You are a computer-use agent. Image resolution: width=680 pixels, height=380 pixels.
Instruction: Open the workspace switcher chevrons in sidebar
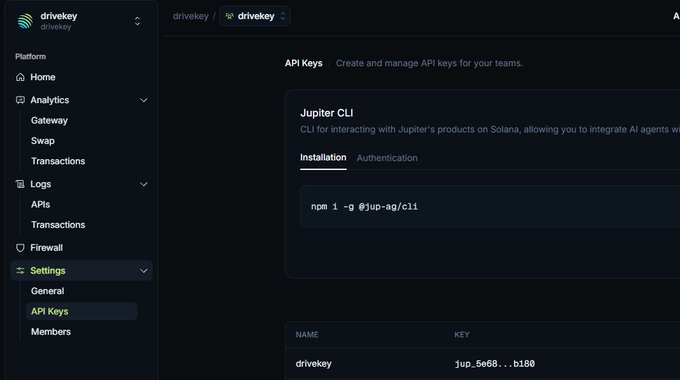pyautogui.click(x=137, y=21)
